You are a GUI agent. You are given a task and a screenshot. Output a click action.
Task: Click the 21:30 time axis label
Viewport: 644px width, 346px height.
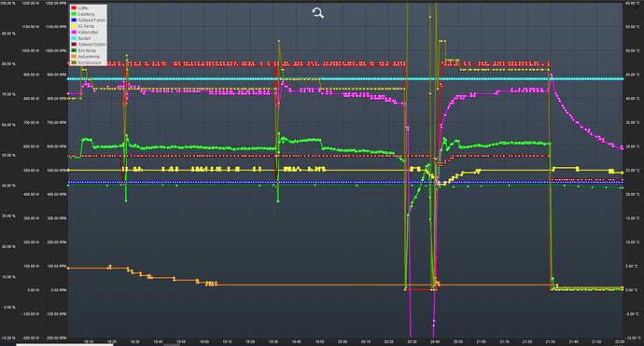coord(550,341)
